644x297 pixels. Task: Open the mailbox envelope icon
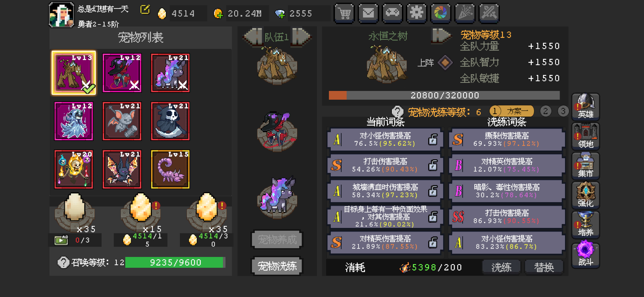[x=368, y=13]
